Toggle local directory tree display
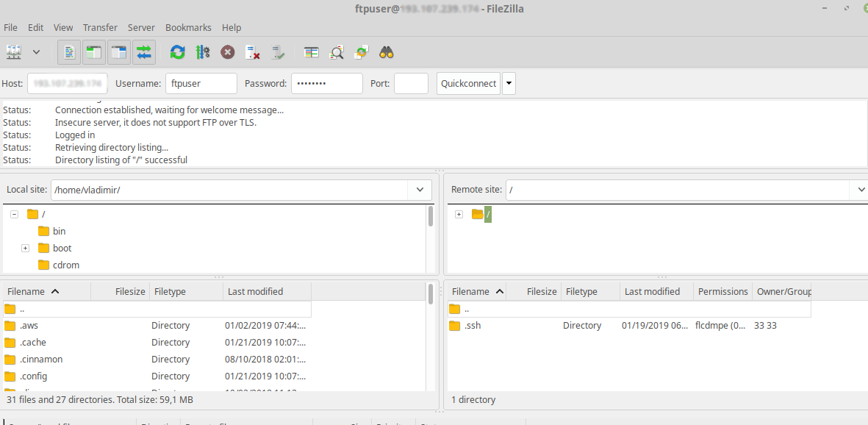This screenshot has height=425, width=868. click(x=94, y=53)
